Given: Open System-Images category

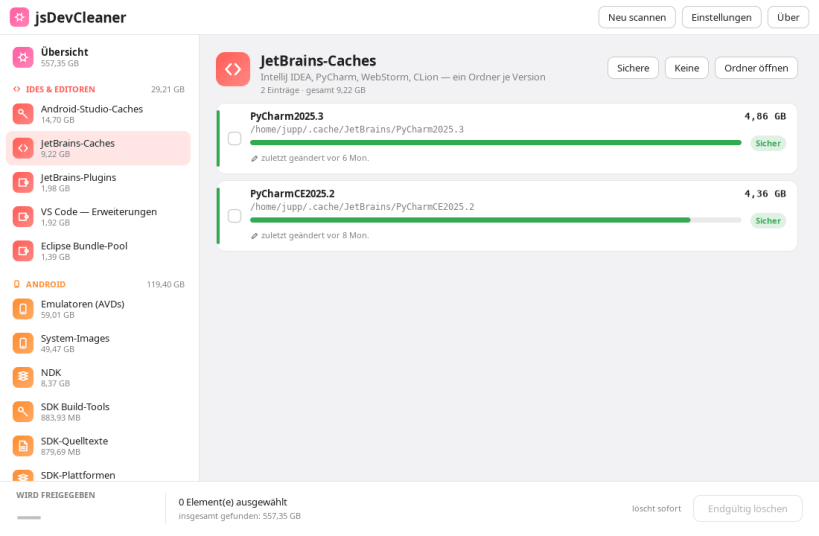Looking at the screenshot, I should (98, 343).
